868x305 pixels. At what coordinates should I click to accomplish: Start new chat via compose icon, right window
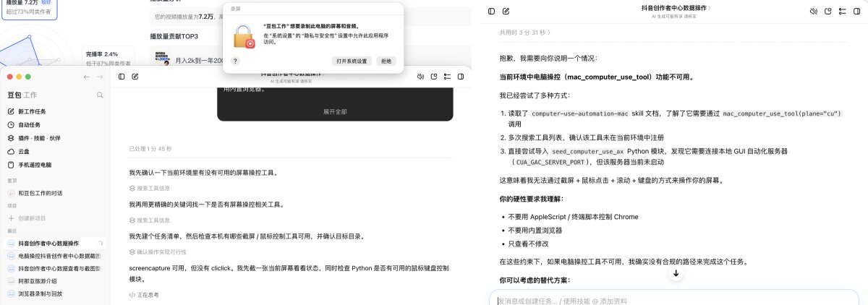point(506,11)
